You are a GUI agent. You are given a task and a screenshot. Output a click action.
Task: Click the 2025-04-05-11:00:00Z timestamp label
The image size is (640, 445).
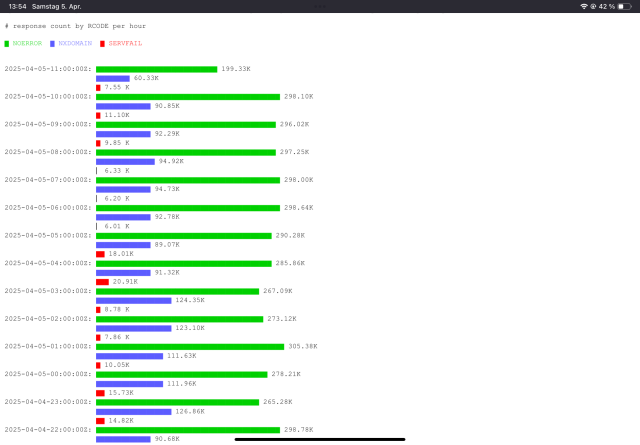click(x=48, y=69)
